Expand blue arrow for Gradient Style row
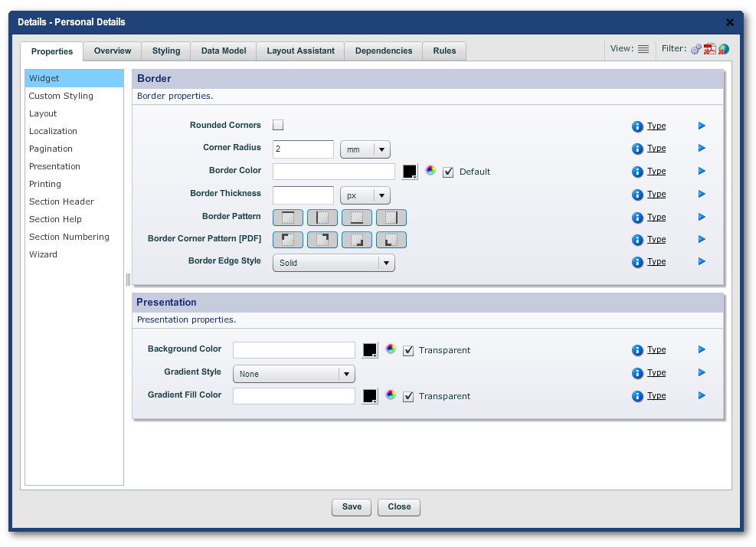The width and height of the screenshot is (756, 547). click(702, 372)
